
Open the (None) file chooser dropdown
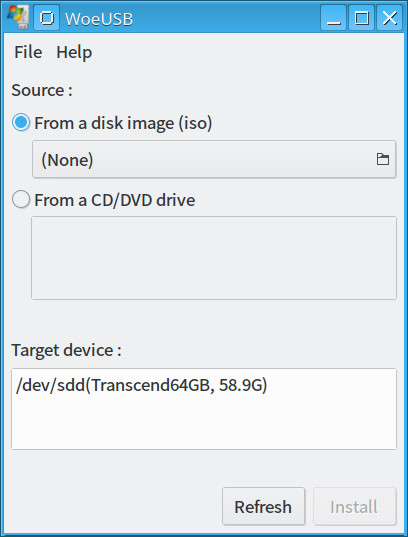pos(214,159)
